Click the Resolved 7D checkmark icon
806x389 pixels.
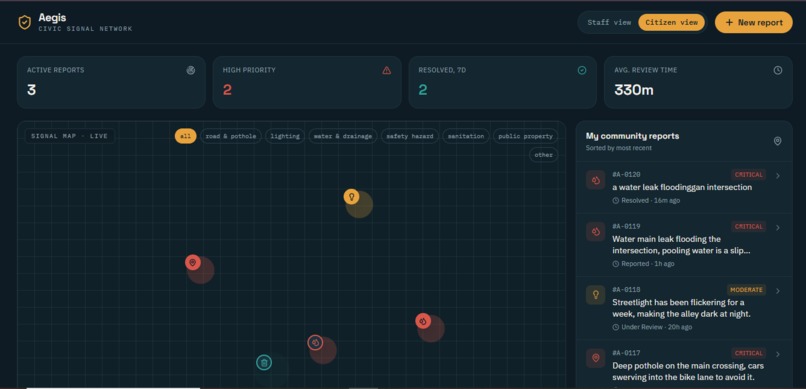[582, 70]
